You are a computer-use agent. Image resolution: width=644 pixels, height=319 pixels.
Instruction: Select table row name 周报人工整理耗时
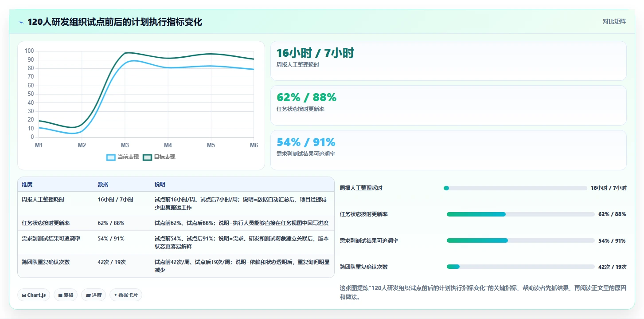pyautogui.click(x=43, y=200)
